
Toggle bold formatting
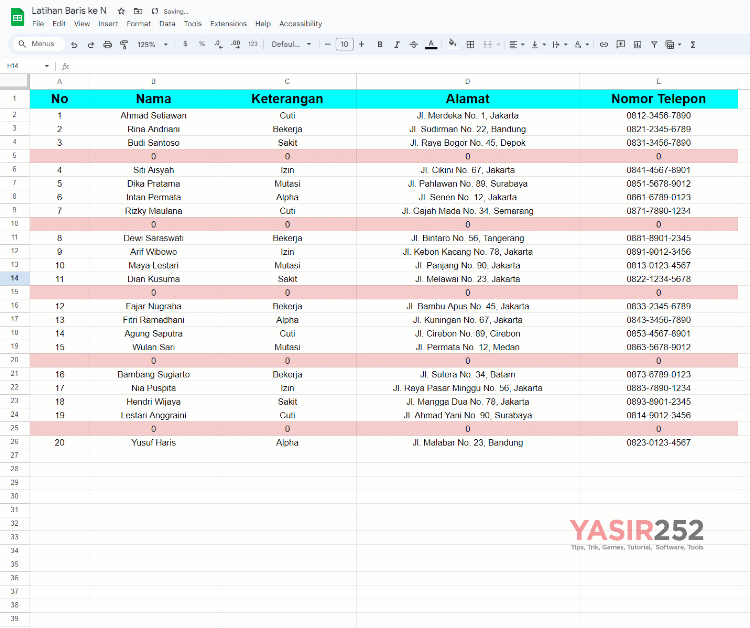point(380,44)
